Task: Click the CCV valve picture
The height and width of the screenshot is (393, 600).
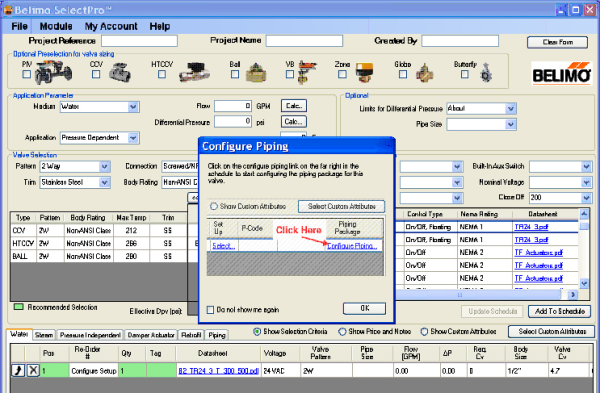Action: pyautogui.click(x=120, y=72)
